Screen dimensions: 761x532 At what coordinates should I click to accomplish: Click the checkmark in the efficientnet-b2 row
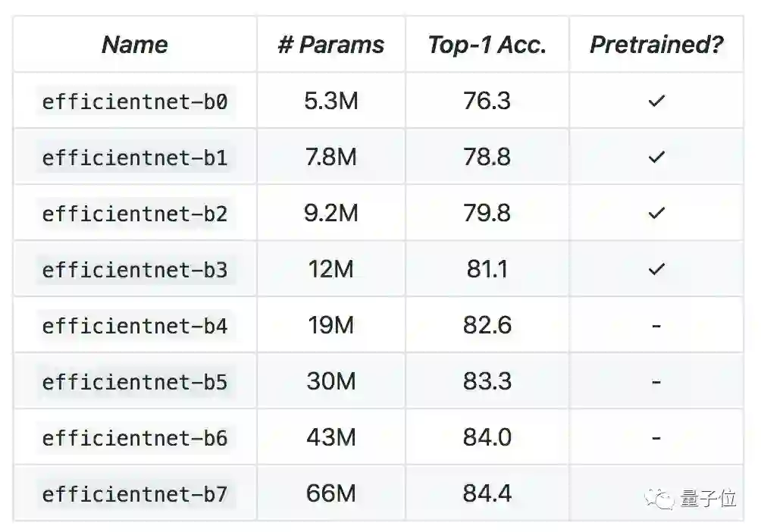pyautogui.click(x=656, y=213)
